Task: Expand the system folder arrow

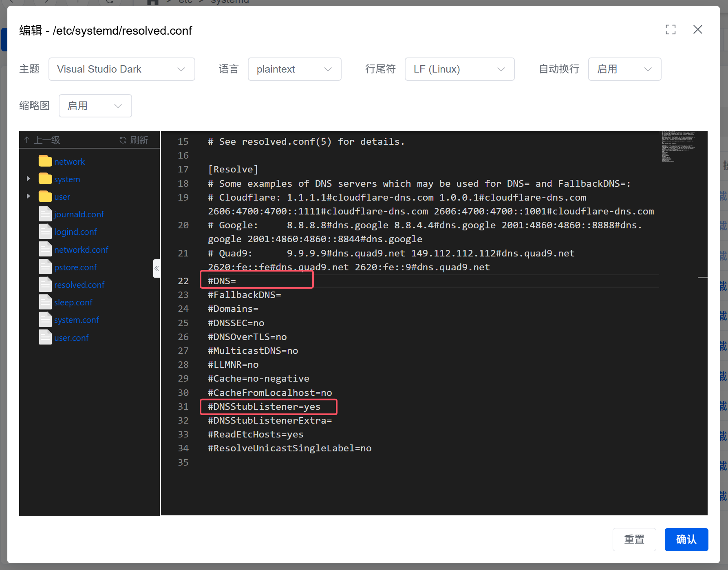Action: click(x=28, y=179)
